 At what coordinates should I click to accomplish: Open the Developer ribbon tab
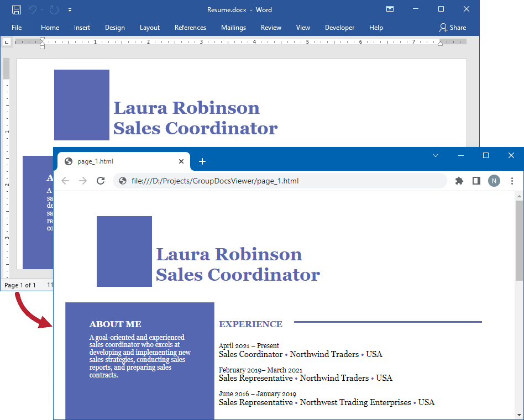[x=339, y=28]
